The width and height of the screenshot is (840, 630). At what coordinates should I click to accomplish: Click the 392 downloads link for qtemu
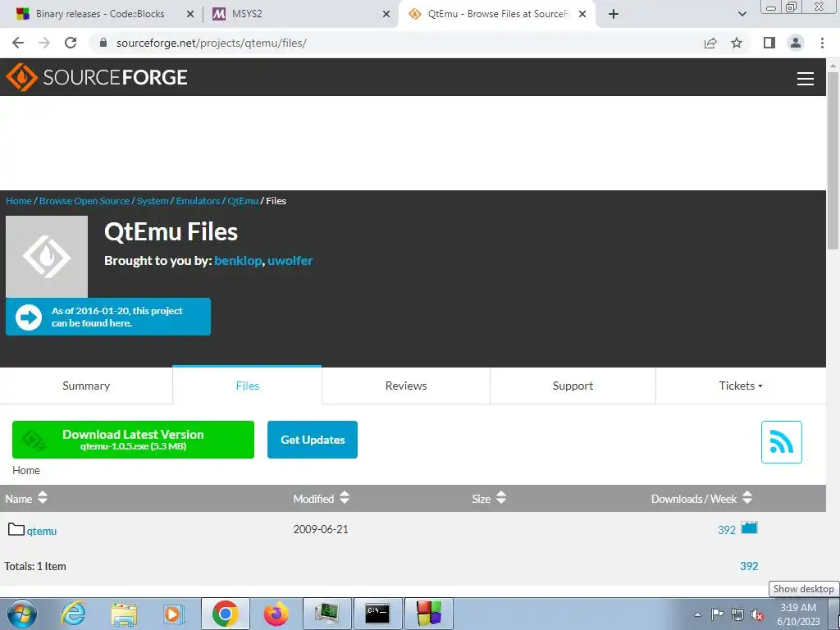pos(727,530)
